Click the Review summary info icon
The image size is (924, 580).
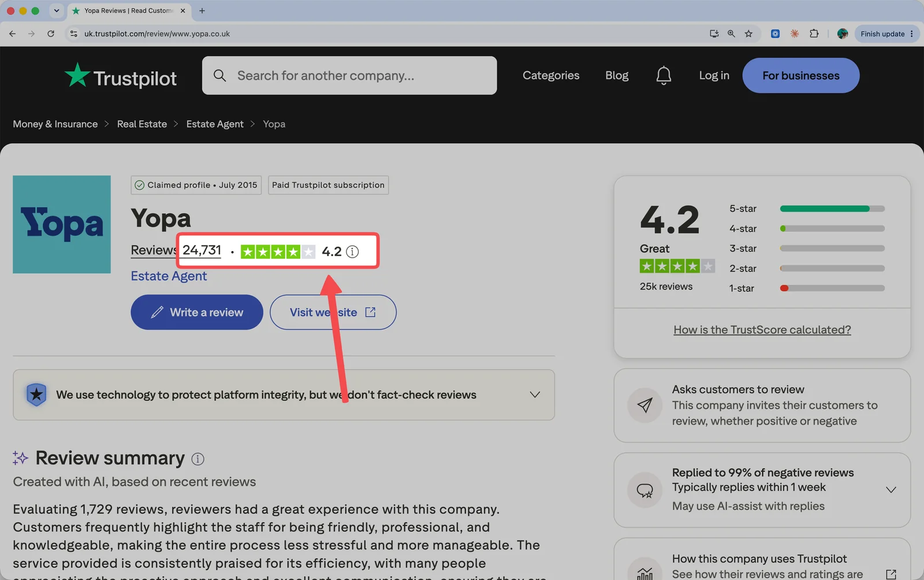(x=198, y=459)
